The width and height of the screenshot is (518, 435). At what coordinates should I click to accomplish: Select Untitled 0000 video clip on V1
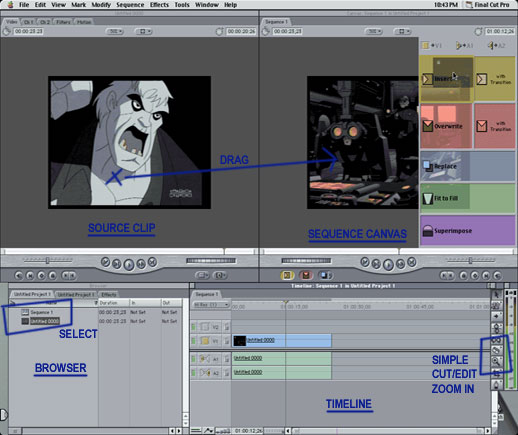click(x=282, y=340)
